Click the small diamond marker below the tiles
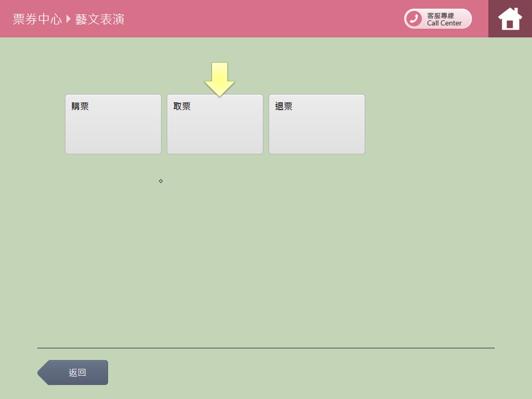 [161, 181]
